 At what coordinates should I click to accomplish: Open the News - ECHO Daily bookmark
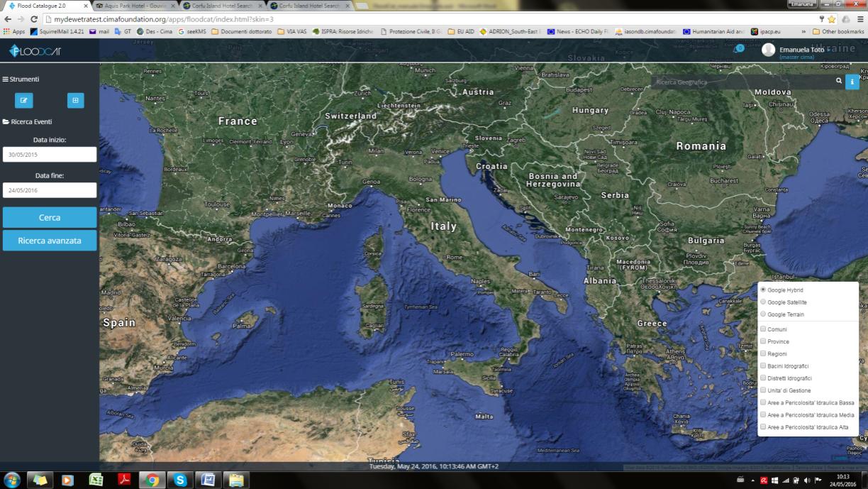(x=577, y=31)
